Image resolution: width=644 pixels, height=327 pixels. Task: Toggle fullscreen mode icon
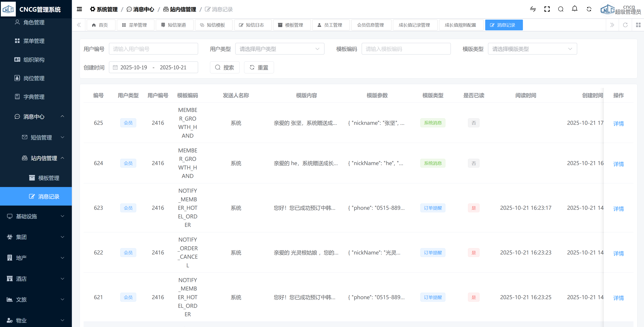click(547, 9)
